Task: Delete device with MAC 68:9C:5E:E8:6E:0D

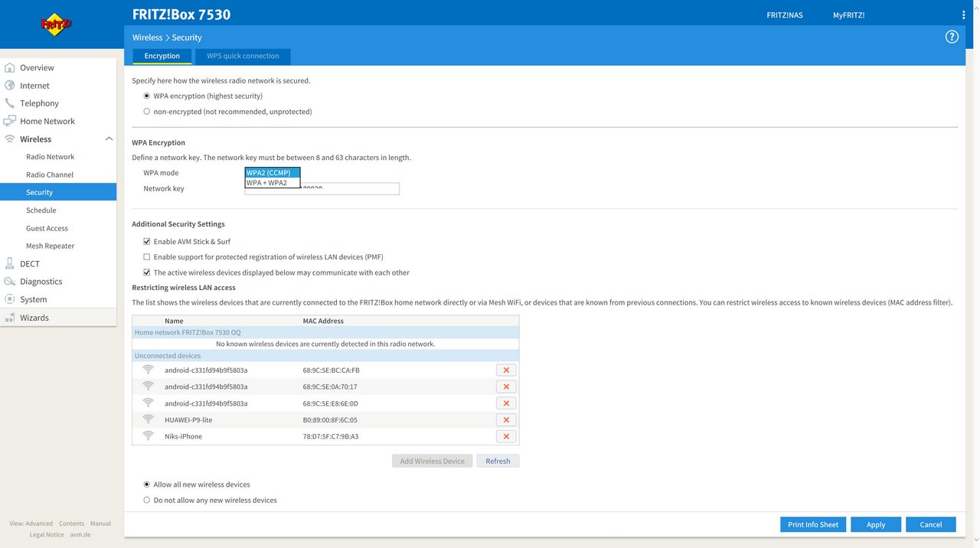Action: 506,403
